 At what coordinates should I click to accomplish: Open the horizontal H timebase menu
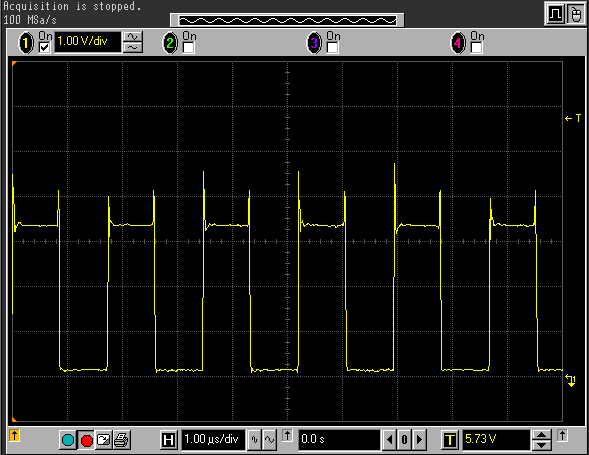coord(168,440)
